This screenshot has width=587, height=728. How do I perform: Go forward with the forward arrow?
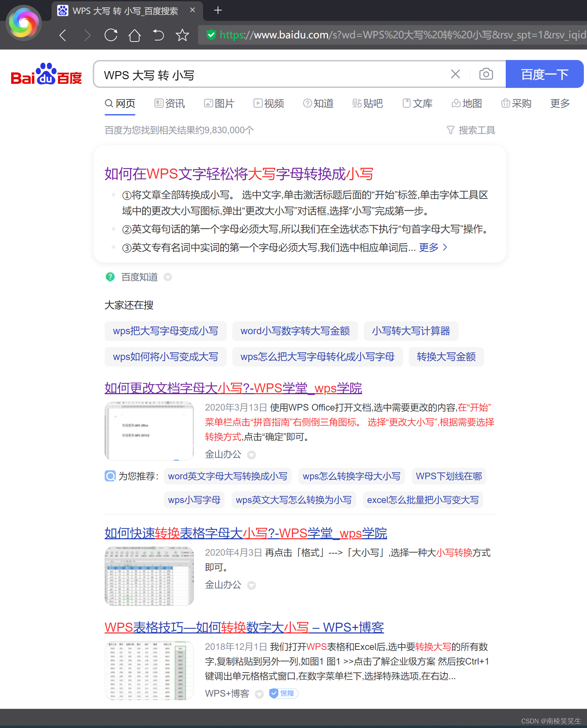pos(87,35)
